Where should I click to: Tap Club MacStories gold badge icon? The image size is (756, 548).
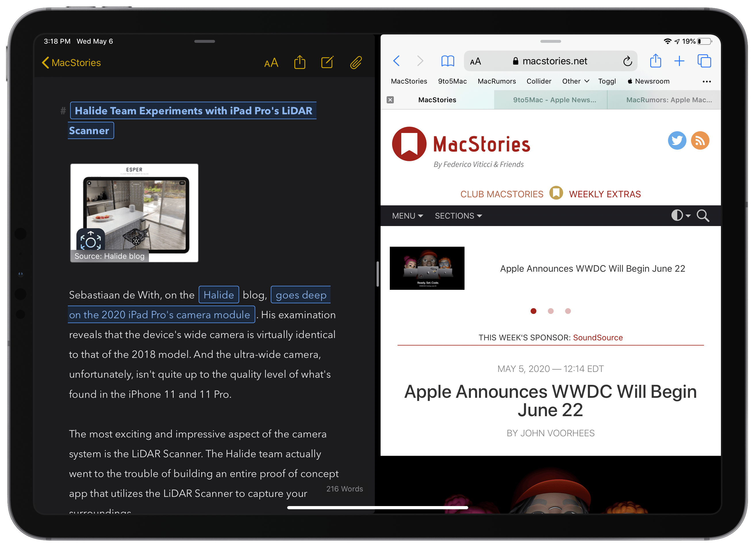click(x=556, y=193)
